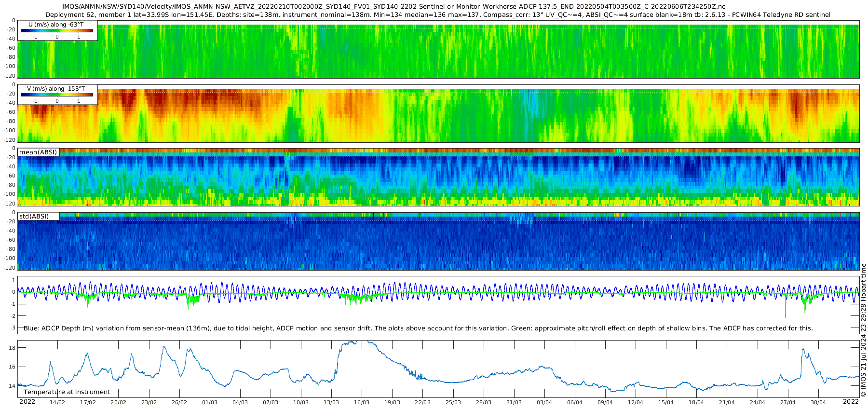This screenshot has width=868, height=410.
Task: Click the green pitch/roll spike near 27/04
Action: (786, 305)
